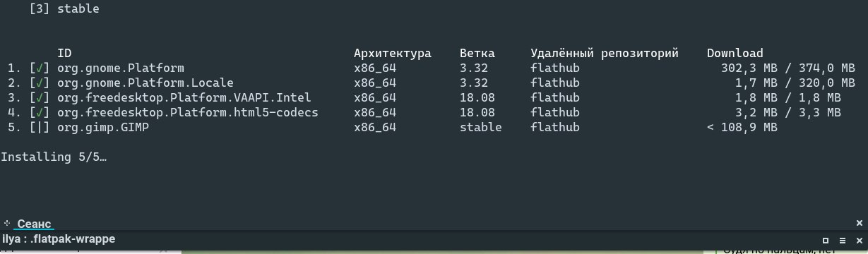Screen dimensions: 868x254
Task: Click the Ветка column header
Action: 477,54
